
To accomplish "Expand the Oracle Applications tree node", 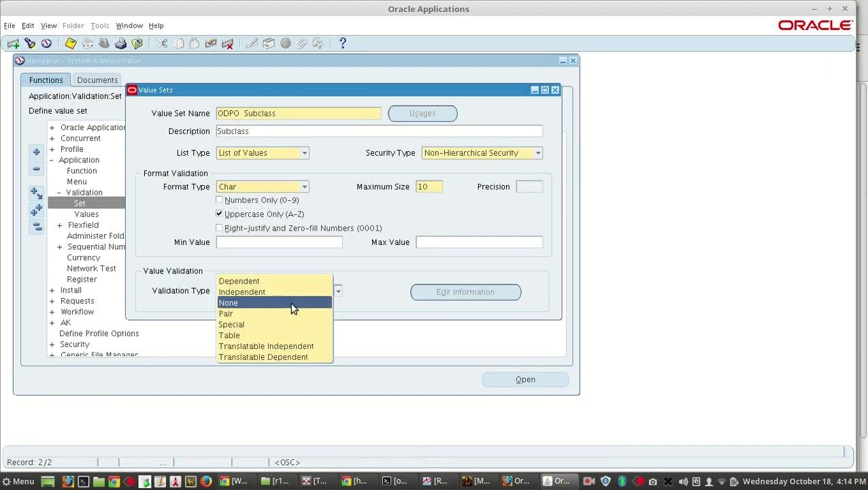I will click(x=52, y=127).
